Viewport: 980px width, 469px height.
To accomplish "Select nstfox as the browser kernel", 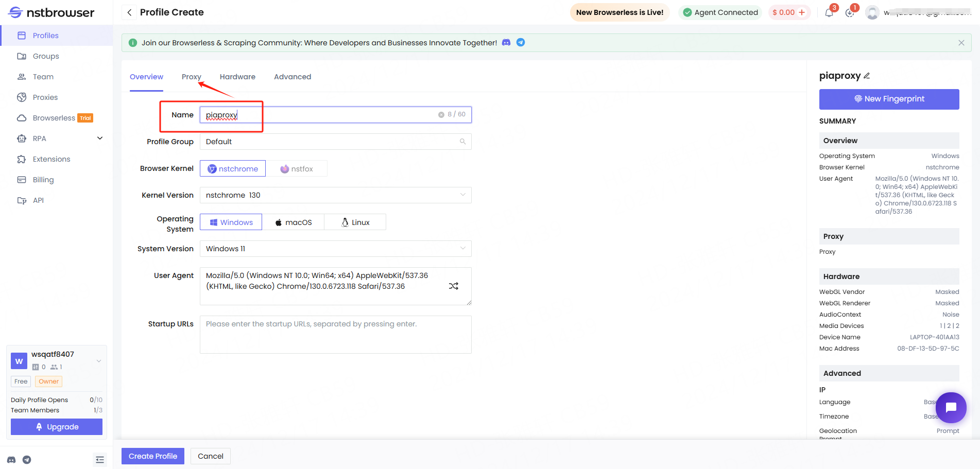I will tap(297, 169).
